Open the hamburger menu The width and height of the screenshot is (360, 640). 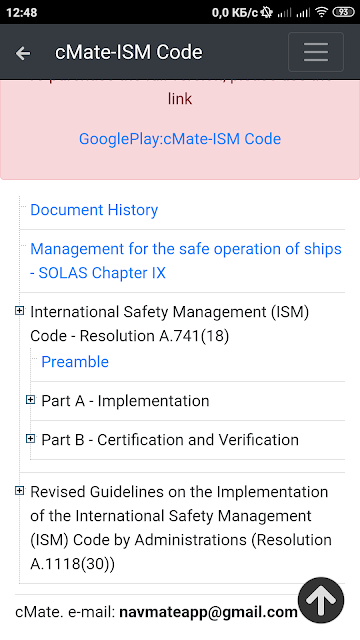pos(316,52)
